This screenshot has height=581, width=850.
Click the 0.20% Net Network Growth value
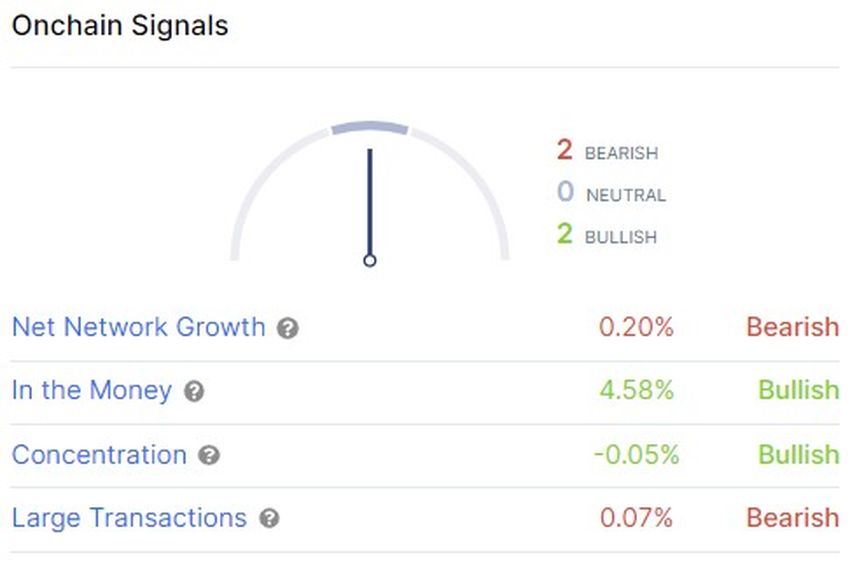coord(636,327)
